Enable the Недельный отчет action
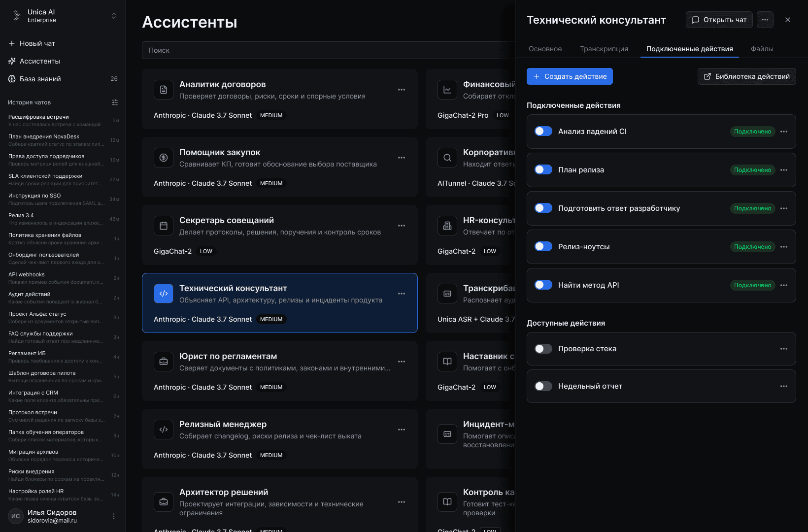Image resolution: width=808 pixels, height=532 pixels. [543, 386]
